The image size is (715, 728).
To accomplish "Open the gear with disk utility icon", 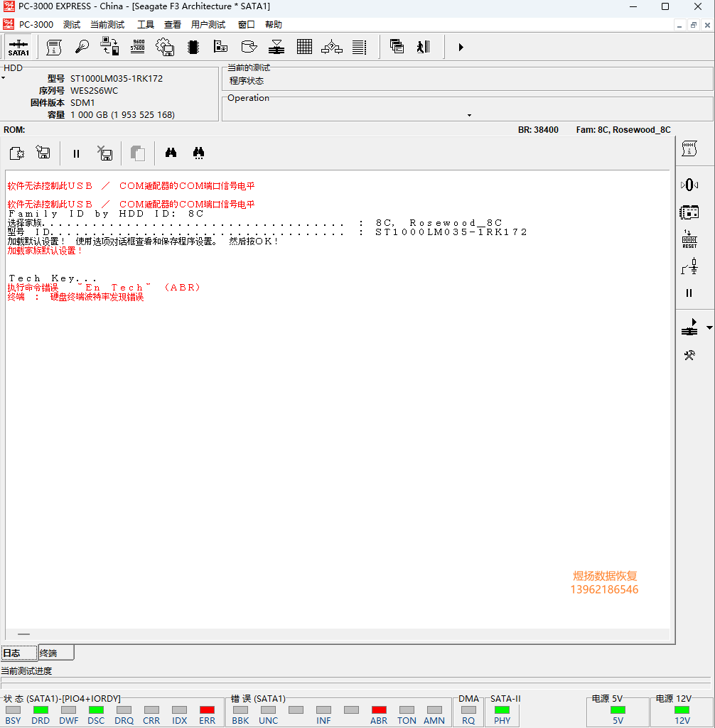I will click(x=165, y=47).
